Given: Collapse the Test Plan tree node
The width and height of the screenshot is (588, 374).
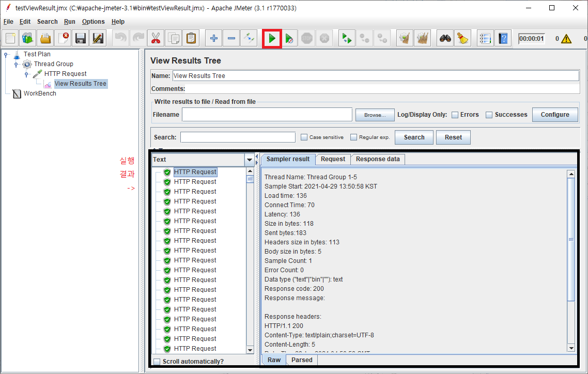Looking at the screenshot, I should [6, 54].
